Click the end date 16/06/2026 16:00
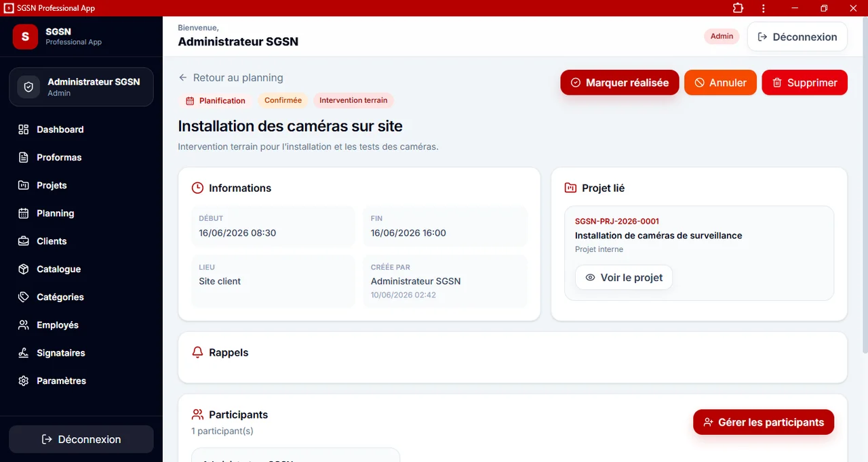 point(408,233)
